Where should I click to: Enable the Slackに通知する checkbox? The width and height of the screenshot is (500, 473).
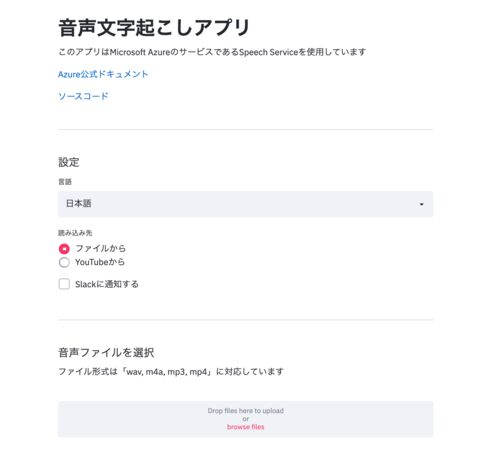(64, 284)
